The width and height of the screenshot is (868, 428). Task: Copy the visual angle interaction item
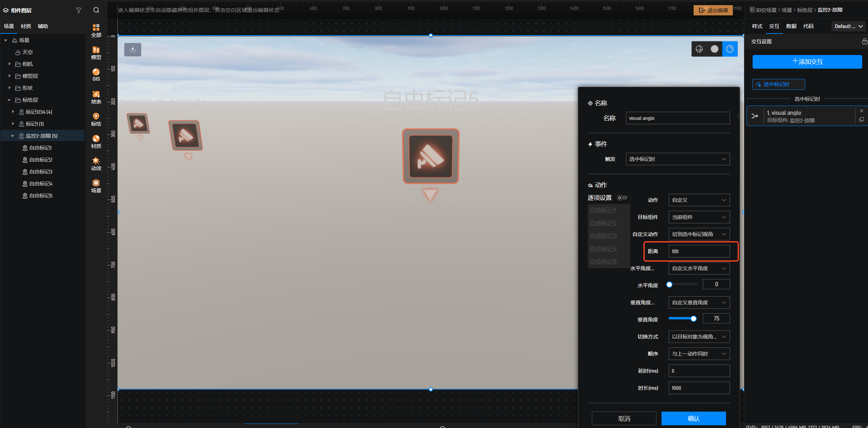click(862, 120)
